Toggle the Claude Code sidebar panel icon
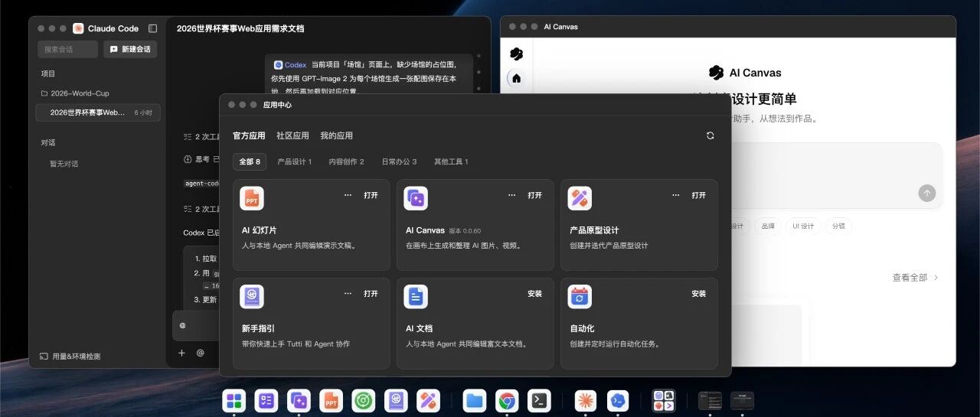The image size is (980, 417). [x=152, y=28]
